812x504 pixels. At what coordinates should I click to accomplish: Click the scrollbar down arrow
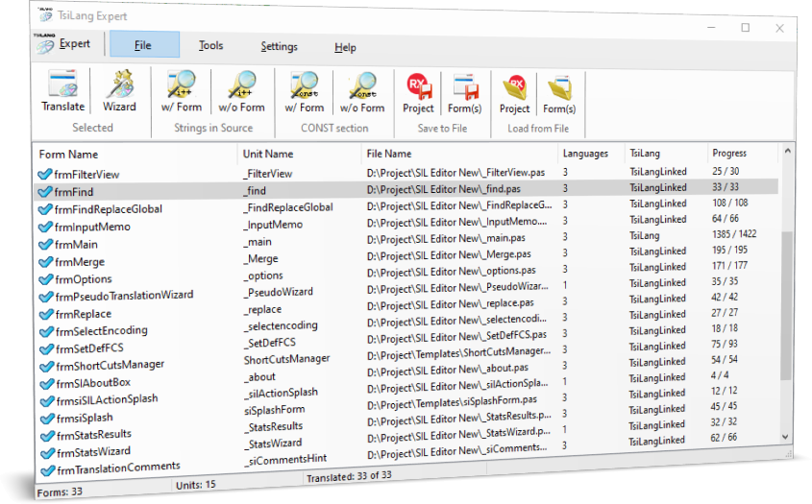coord(786,437)
